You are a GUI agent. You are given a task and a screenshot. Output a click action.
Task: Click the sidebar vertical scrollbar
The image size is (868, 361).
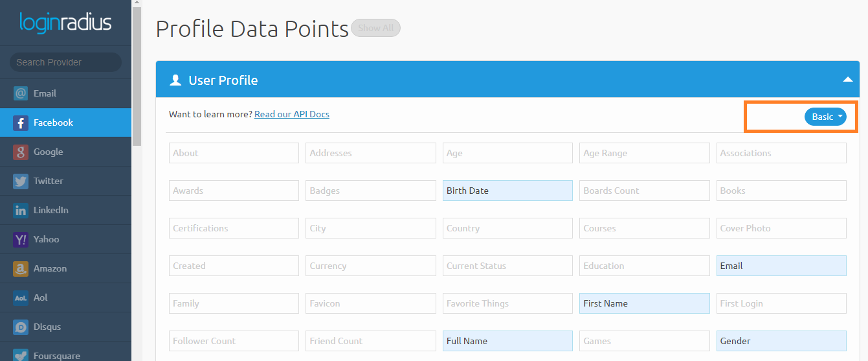tap(137, 76)
